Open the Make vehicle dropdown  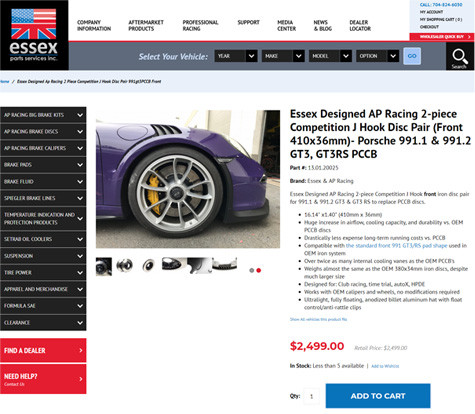click(x=283, y=56)
